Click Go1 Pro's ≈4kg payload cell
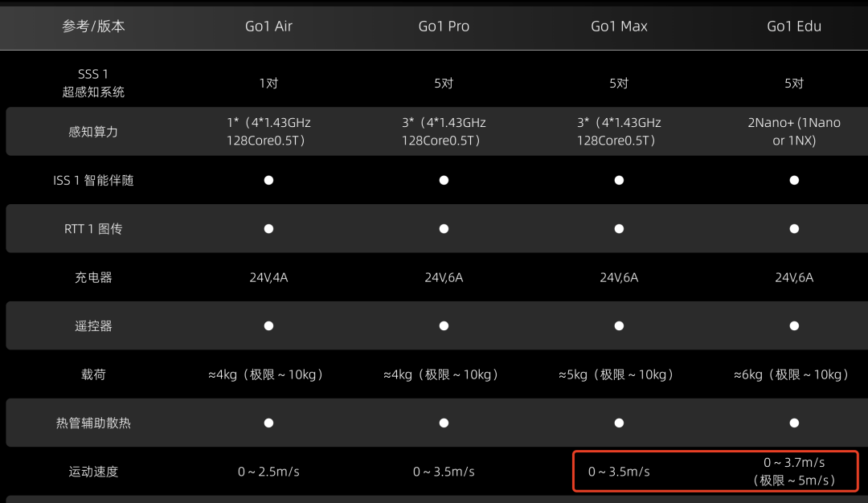The height and width of the screenshot is (503, 868). click(x=441, y=374)
